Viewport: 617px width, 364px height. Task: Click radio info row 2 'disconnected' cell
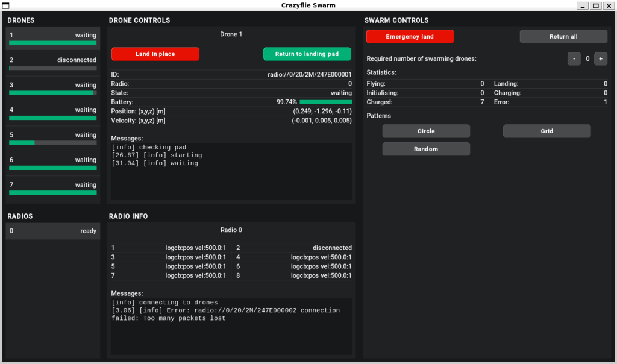(332, 248)
